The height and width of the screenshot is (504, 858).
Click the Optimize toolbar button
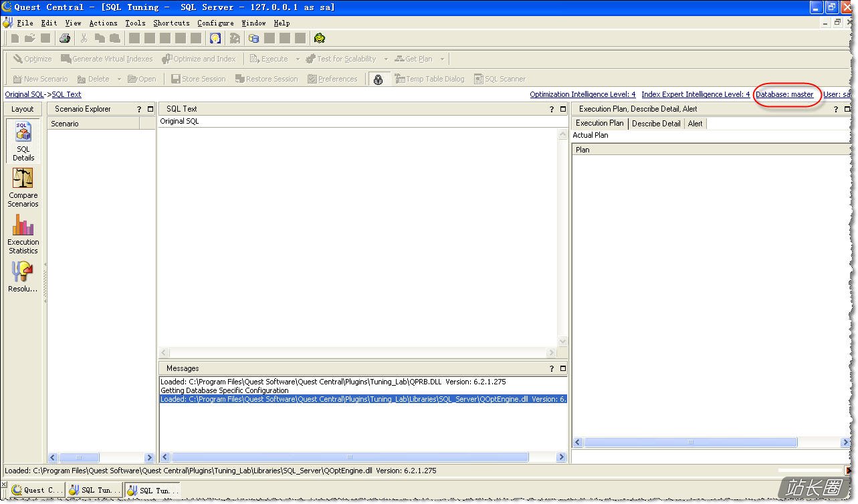click(x=32, y=59)
